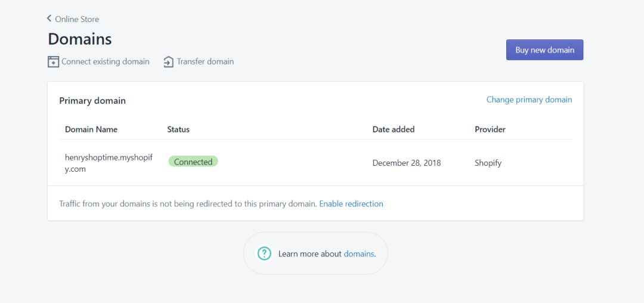Screen dimensions: 644x303
Task: Click Change primary domain link
Action: 529,100
